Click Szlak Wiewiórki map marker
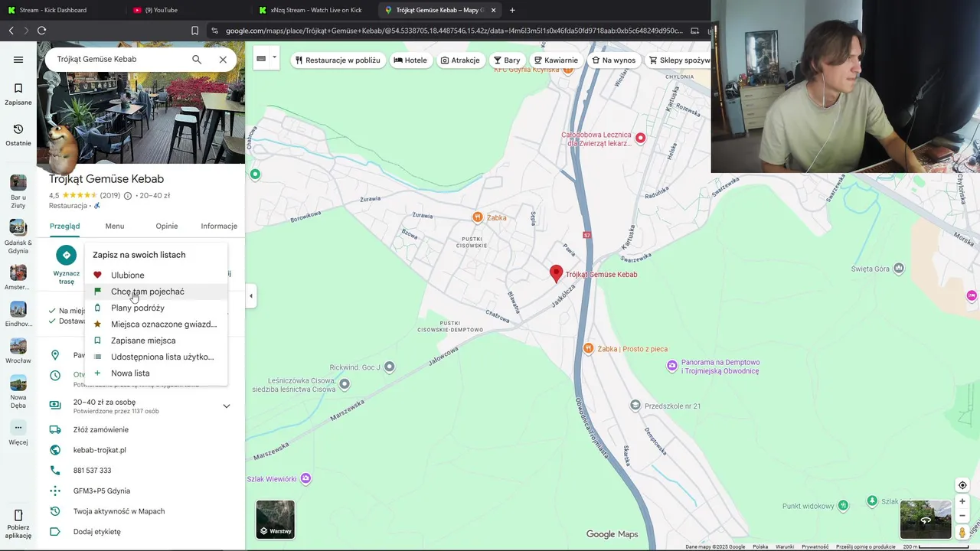Image resolution: width=980 pixels, height=551 pixels. point(306,479)
